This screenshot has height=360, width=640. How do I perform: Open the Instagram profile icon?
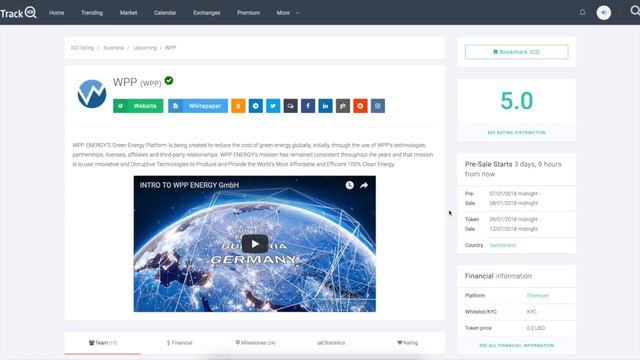(378, 106)
